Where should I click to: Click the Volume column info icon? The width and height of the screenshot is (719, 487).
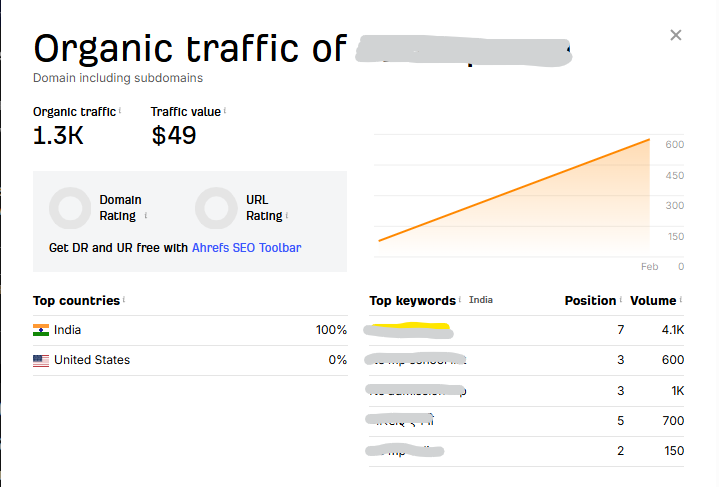click(681, 300)
